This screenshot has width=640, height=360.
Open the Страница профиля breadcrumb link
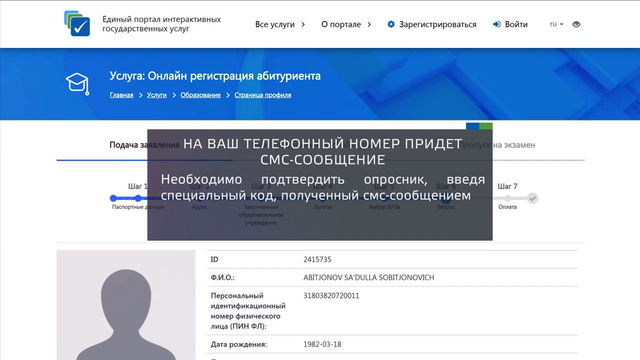click(x=263, y=95)
